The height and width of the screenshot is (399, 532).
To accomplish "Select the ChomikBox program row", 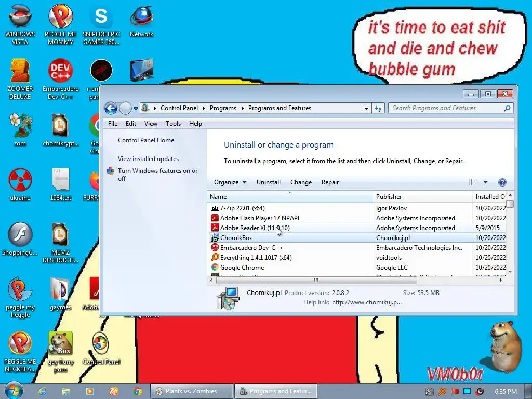I will click(357, 238).
